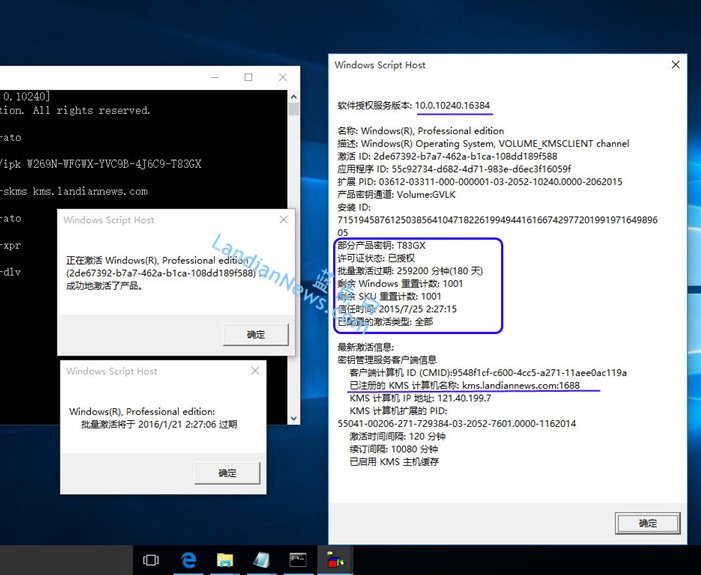Click the 批量激活过期 259200 分钟 line
The width and height of the screenshot is (701, 575).
pyautogui.click(x=410, y=271)
